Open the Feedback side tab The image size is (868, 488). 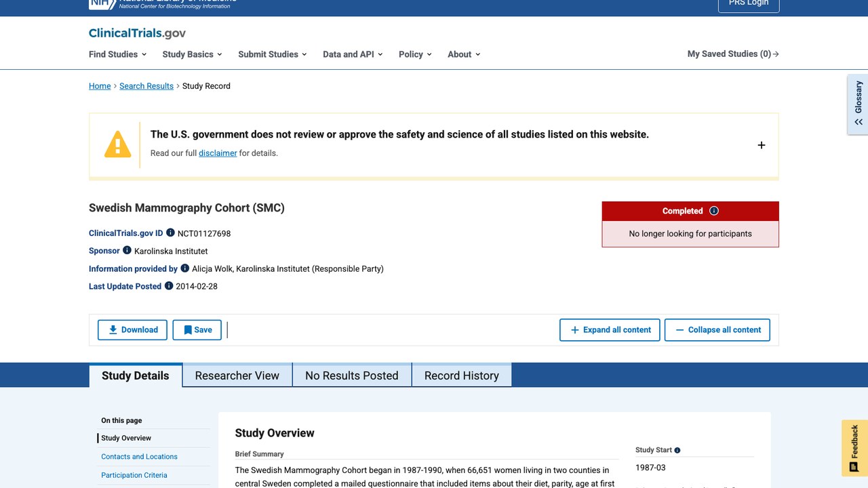[x=854, y=448]
